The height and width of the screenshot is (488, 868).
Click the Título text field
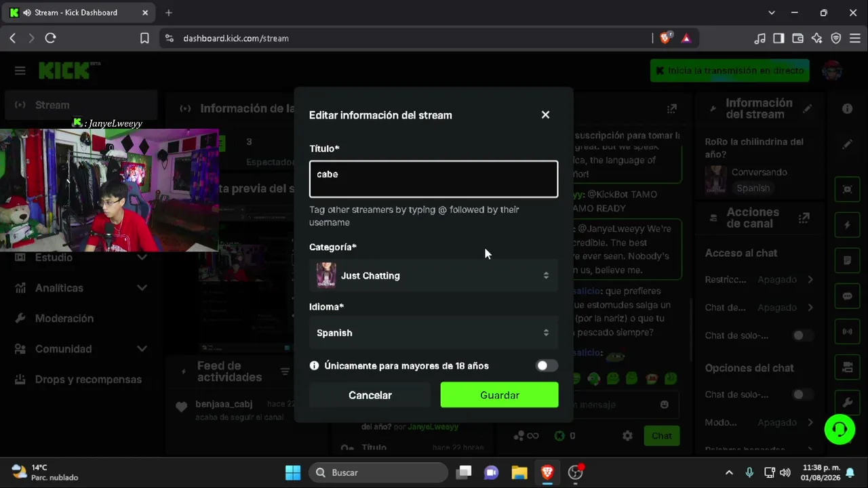[433, 179]
